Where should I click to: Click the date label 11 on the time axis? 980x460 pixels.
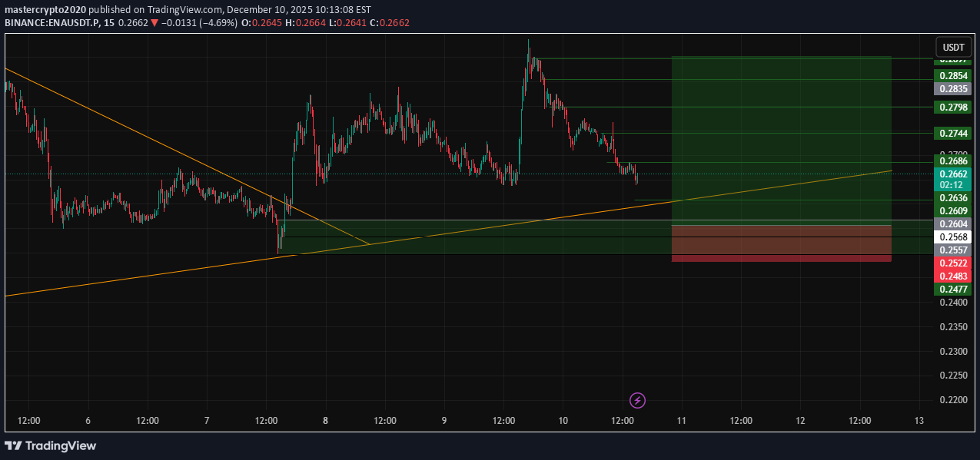(x=682, y=421)
